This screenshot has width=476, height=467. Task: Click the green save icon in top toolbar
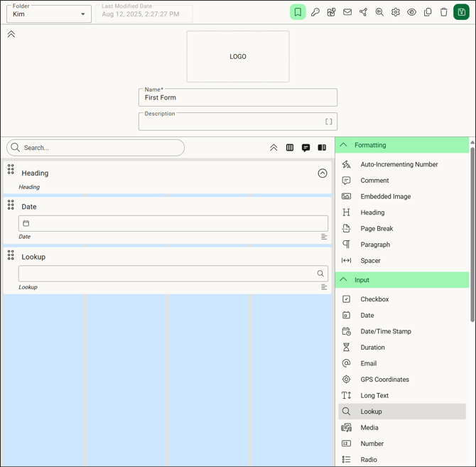(x=461, y=12)
